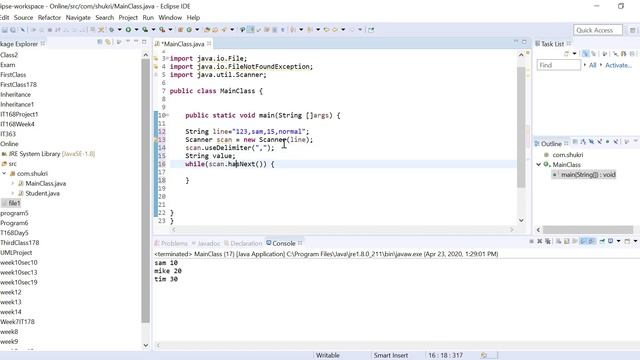Click the Open Type icon in the toolbar
Screen dimensions: 640x360
point(207,30)
